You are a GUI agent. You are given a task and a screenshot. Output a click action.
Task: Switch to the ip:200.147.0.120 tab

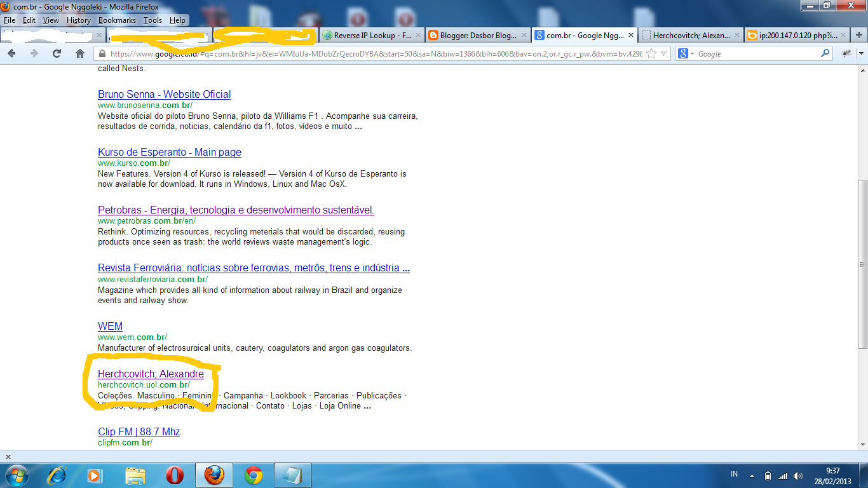click(796, 36)
